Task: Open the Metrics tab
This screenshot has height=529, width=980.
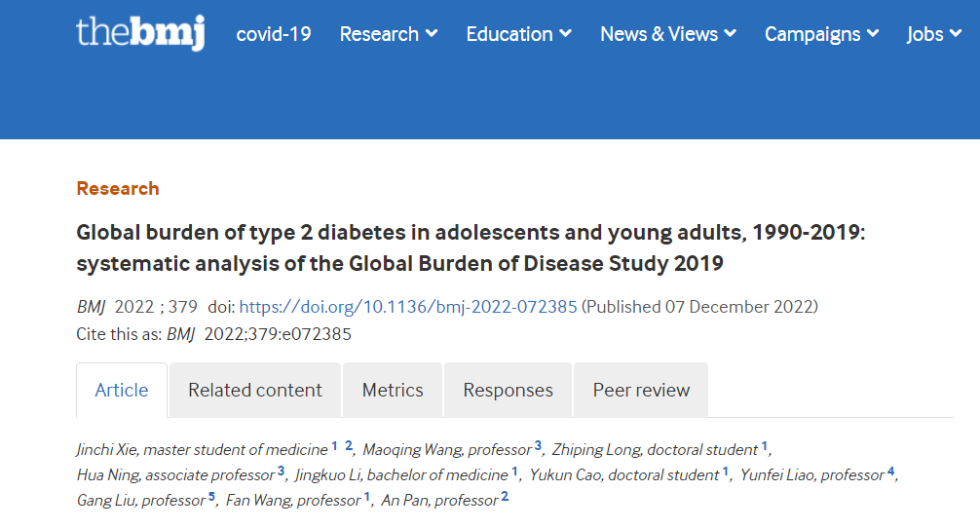Action: pyautogui.click(x=393, y=391)
